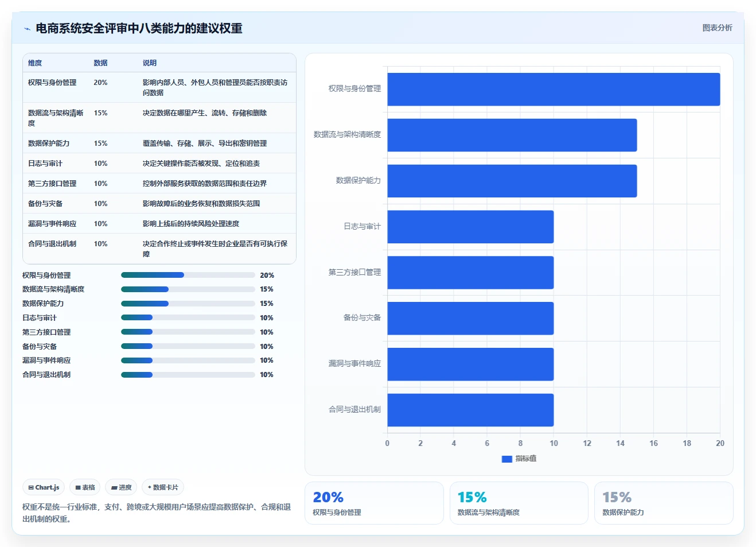This screenshot has height=547, width=756.
Task: Click the 权限与身份管理 progress bar
Action: point(188,275)
